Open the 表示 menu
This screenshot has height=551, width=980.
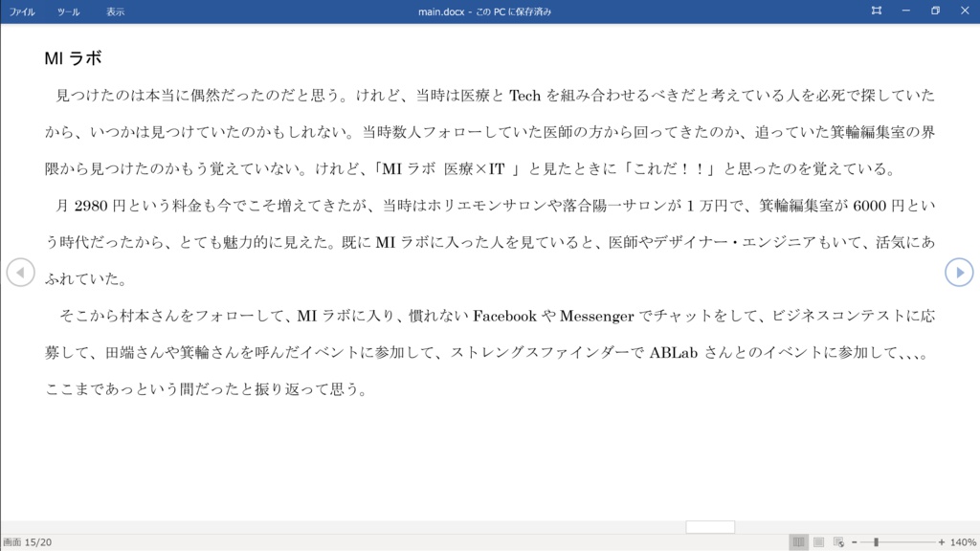coord(117,12)
